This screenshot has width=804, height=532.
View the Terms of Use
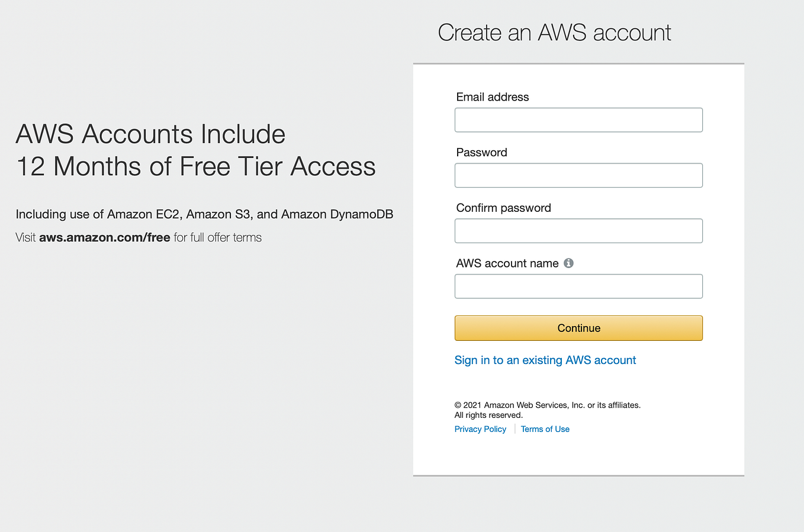[x=545, y=428]
